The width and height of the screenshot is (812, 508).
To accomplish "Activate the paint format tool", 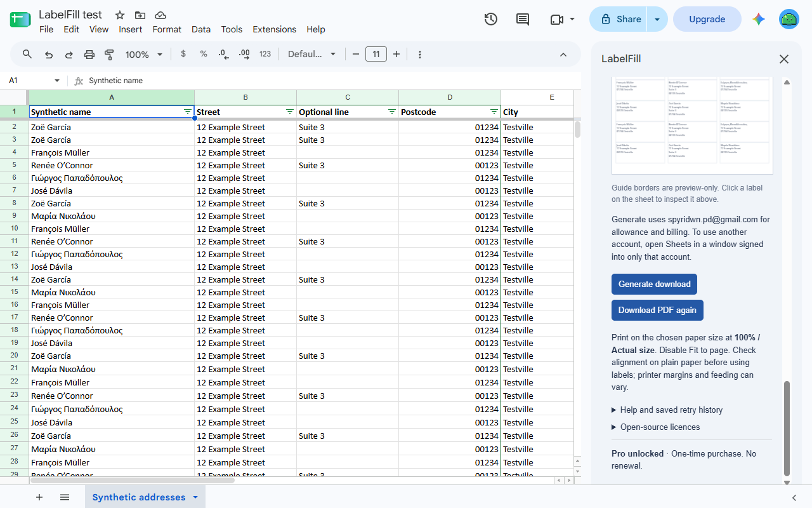I will (109, 55).
